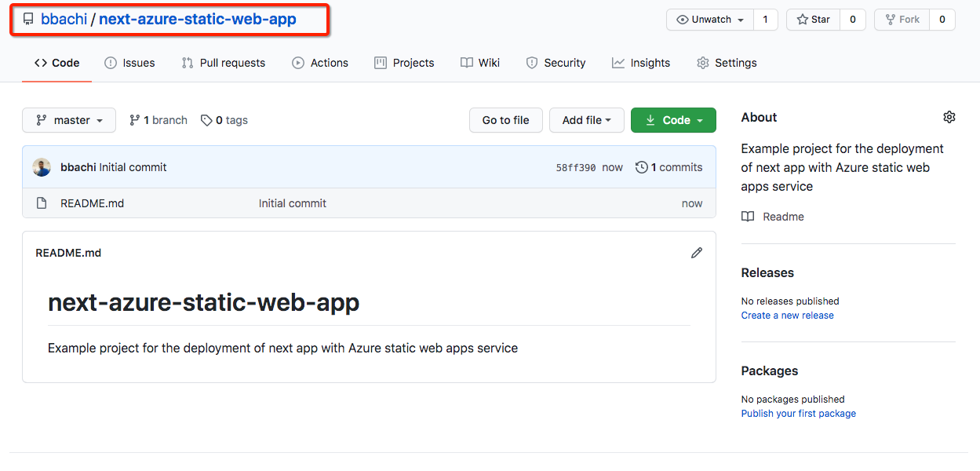Click the shield icon of Security tab
The image size is (980, 471).
532,63
